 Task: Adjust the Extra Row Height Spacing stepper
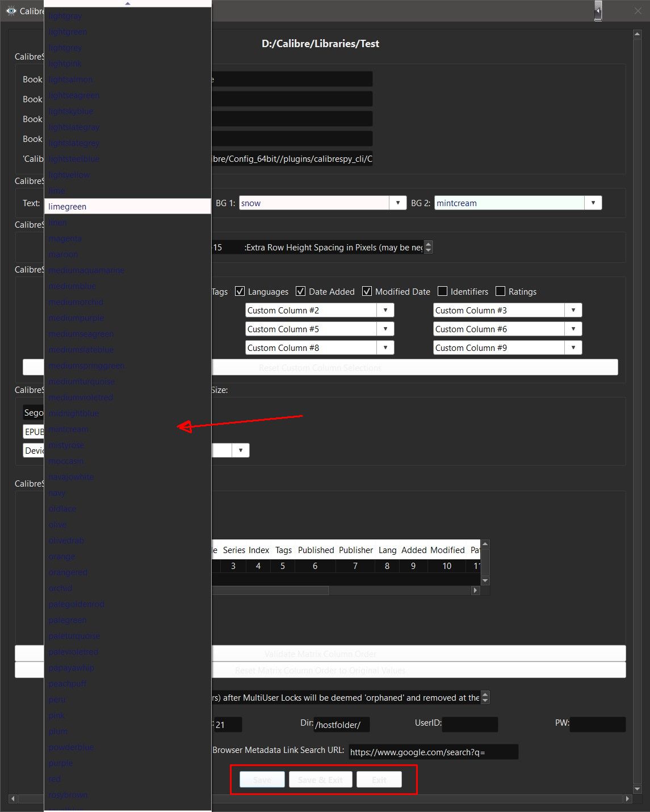429,247
